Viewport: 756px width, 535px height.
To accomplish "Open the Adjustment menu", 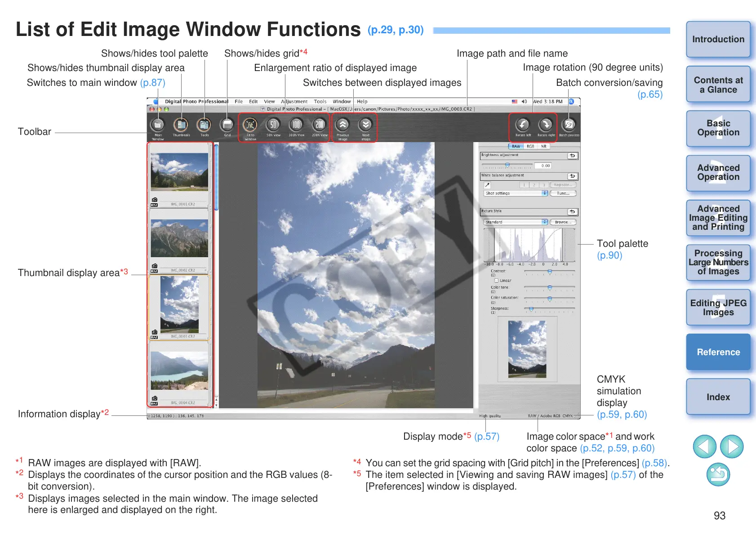I will pyautogui.click(x=294, y=102).
